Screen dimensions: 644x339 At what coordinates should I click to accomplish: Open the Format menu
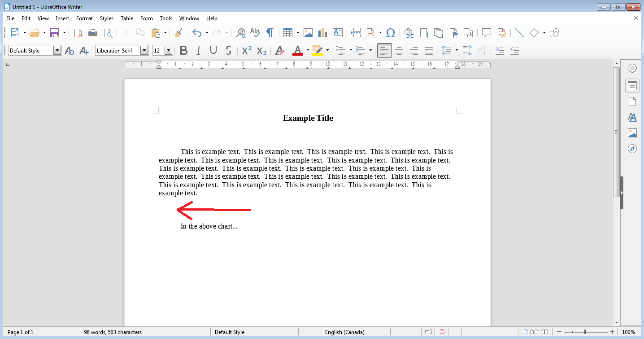[x=84, y=18]
